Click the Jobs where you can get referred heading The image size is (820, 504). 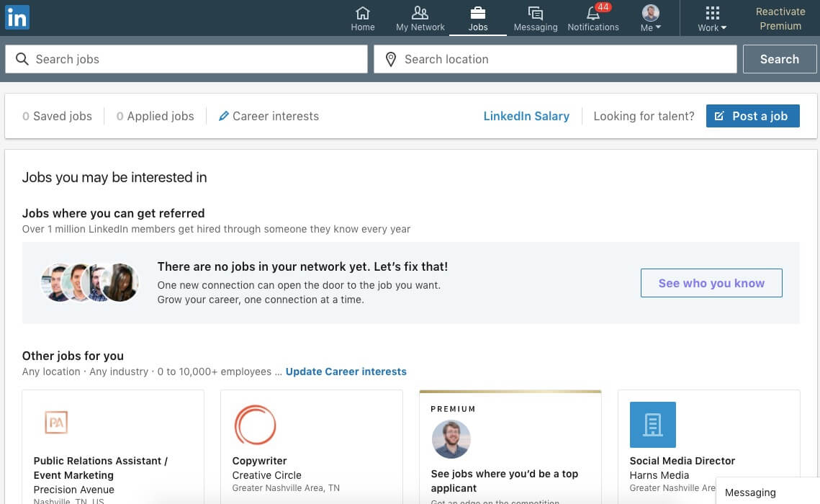point(114,213)
